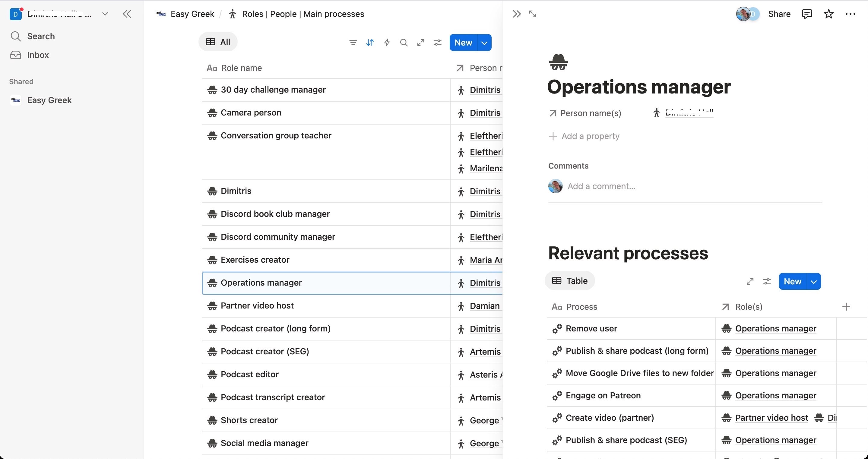This screenshot has height=459, width=868.
Task: Click the database search magnifier icon
Action: (x=404, y=43)
